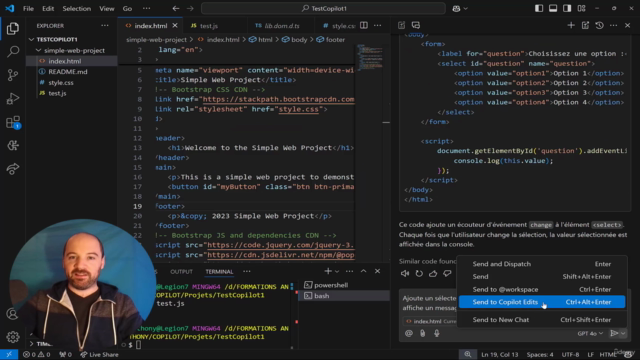Choose Send to New Chat option
This screenshot has width=640, height=360.
coord(542,320)
